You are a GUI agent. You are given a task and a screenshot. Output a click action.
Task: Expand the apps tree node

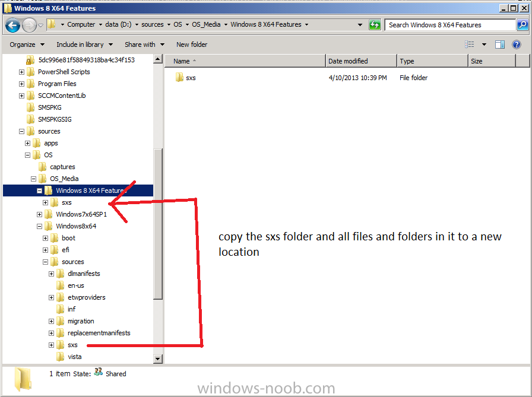(x=28, y=143)
